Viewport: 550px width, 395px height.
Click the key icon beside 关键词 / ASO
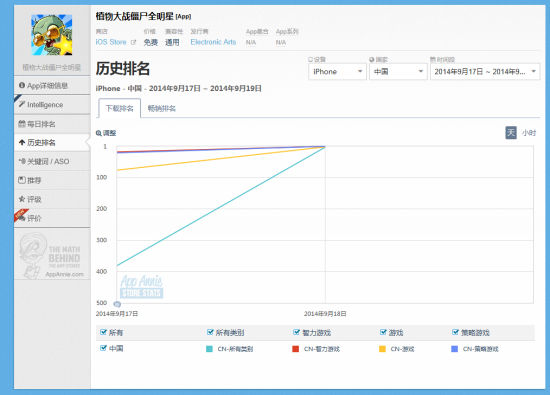(x=22, y=161)
